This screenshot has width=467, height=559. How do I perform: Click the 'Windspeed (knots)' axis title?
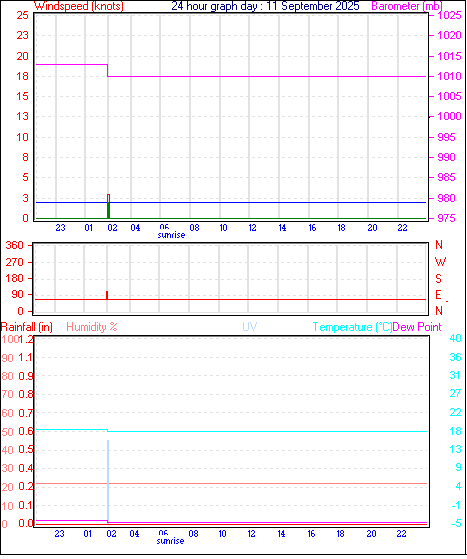79,6
